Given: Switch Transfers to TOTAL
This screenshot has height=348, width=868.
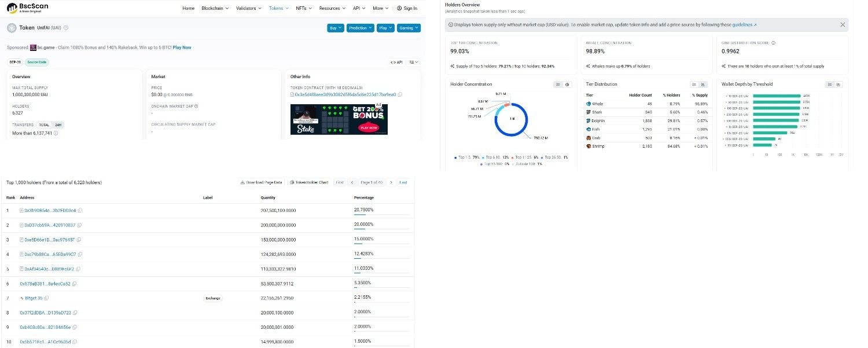Looking at the screenshot, I should point(44,125).
